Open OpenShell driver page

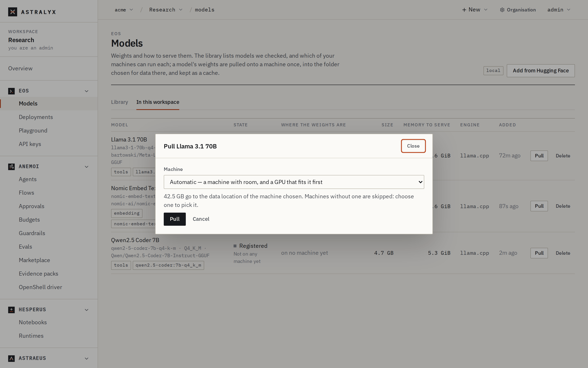tap(41, 287)
